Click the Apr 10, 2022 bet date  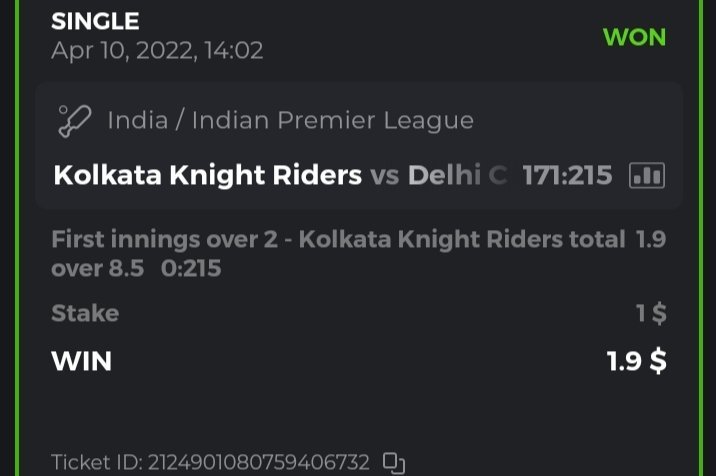157,50
